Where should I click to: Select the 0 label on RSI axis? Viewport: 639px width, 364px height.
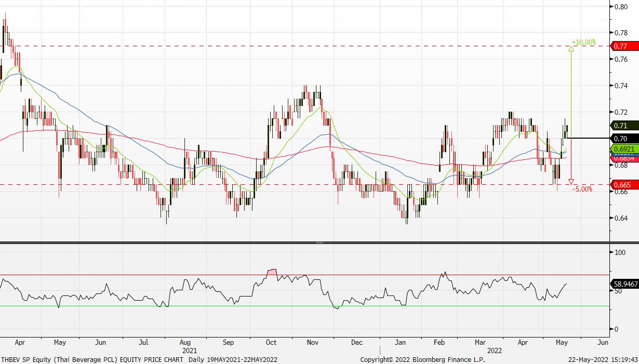[x=617, y=329]
